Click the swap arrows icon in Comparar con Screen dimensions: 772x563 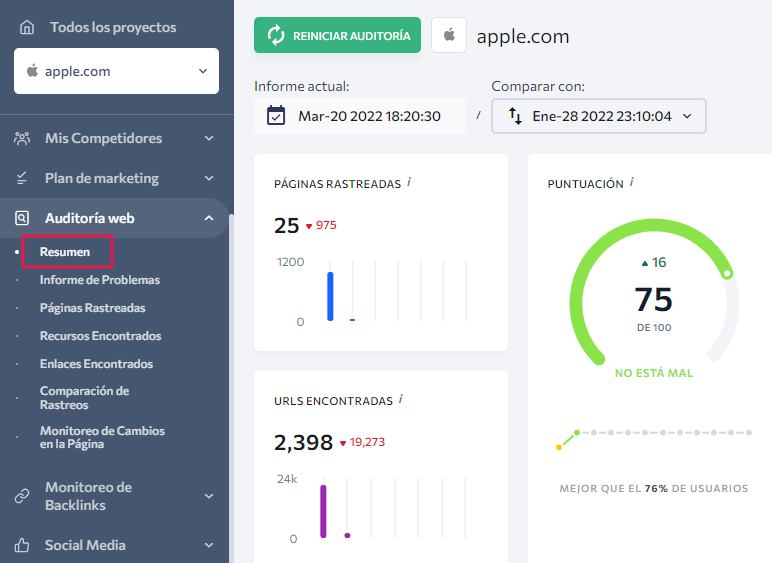515,116
